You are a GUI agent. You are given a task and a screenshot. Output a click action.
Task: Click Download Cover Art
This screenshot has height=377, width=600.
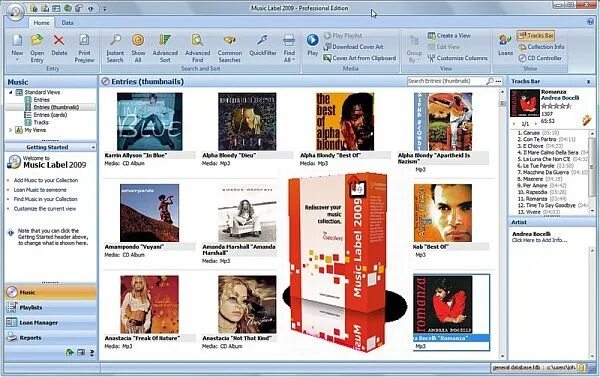353,47
